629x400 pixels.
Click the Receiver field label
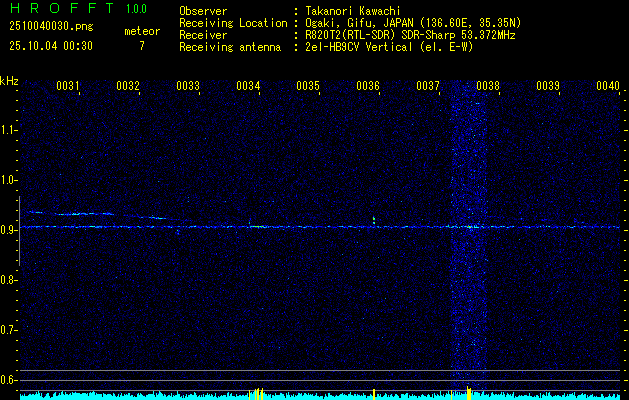(203, 35)
